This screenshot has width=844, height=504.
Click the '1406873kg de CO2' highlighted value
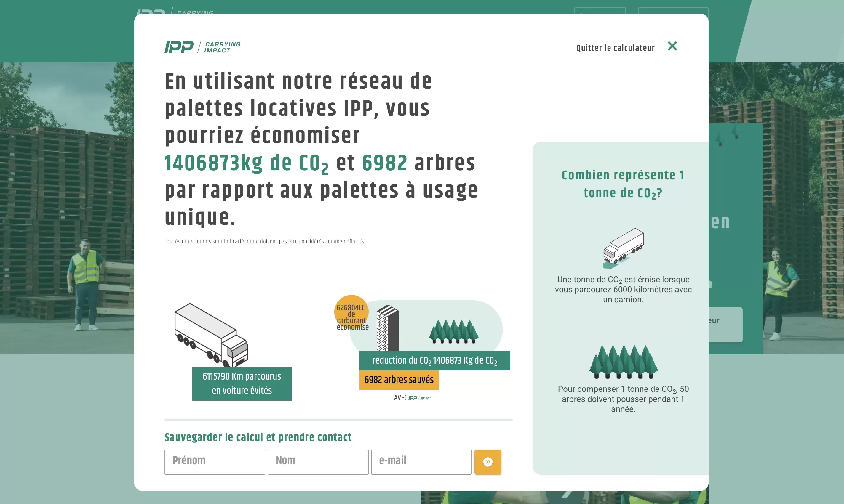click(x=247, y=163)
